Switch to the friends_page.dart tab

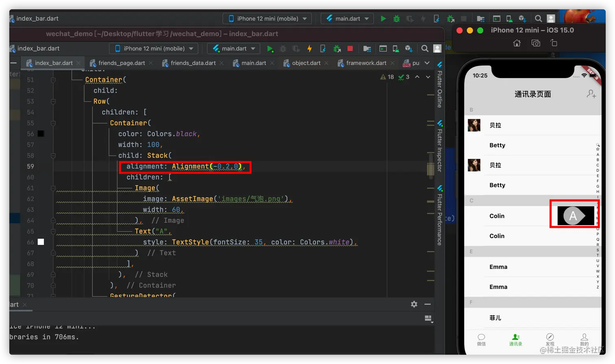tap(121, 63)
